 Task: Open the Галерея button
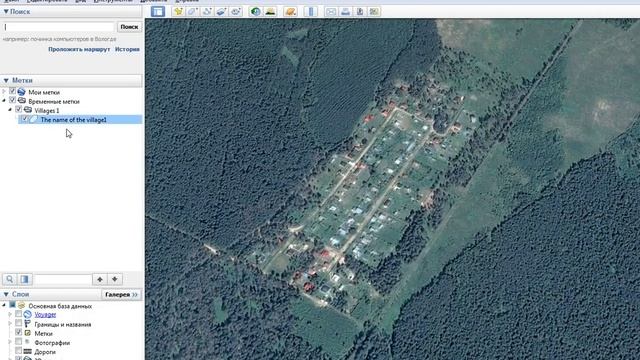coord(121,294)
